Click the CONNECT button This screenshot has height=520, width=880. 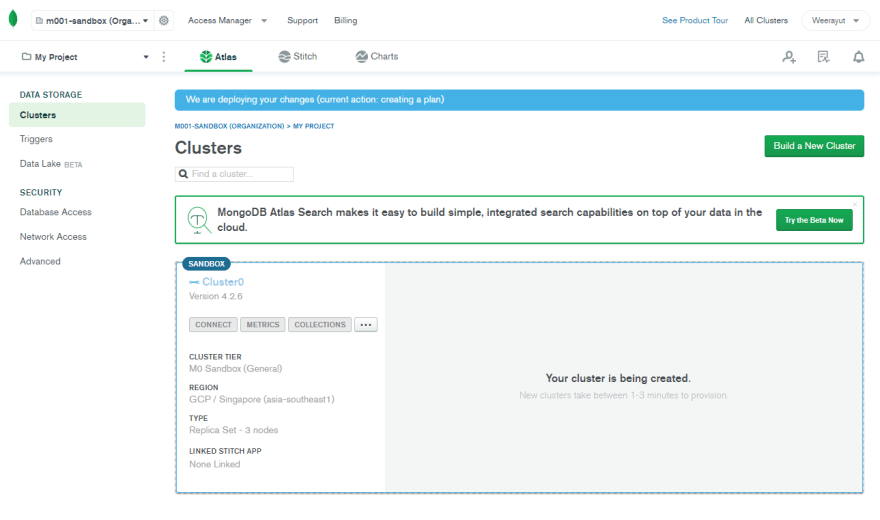point(213,325)
